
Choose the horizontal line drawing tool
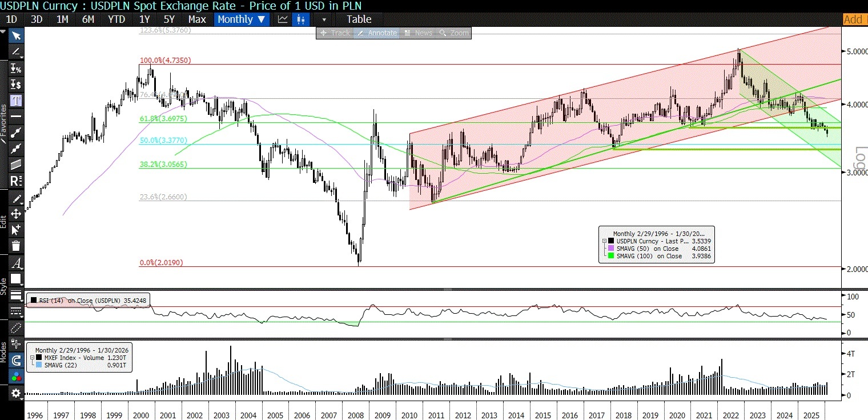[16, 117]
